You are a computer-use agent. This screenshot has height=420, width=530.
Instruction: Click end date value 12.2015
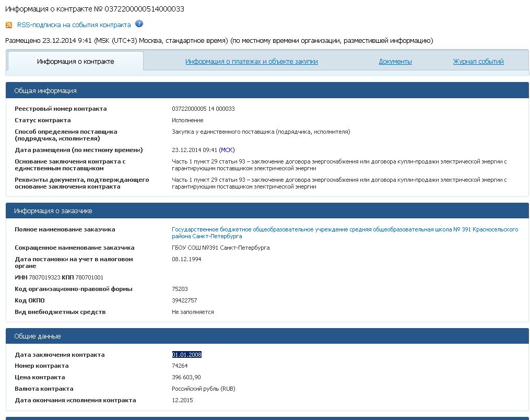(x=182, y=400)
